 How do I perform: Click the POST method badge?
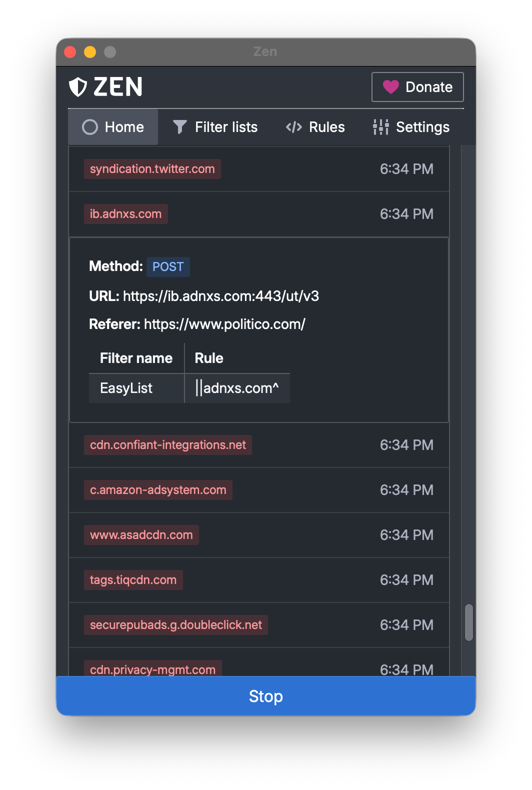pyautogui.click(x=168, y=266)
